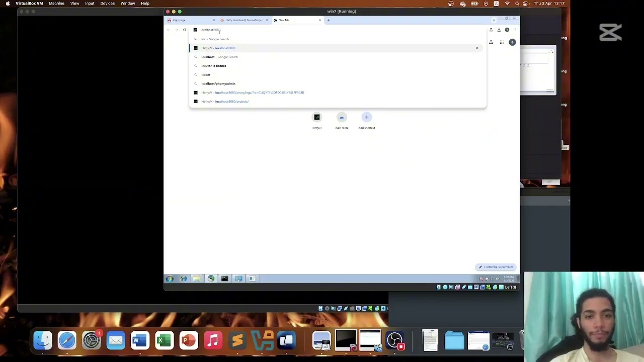Select 'locutor la bazuca' suggestion
The width and height of the screenshot is (644, 362).
coord(338,66)
